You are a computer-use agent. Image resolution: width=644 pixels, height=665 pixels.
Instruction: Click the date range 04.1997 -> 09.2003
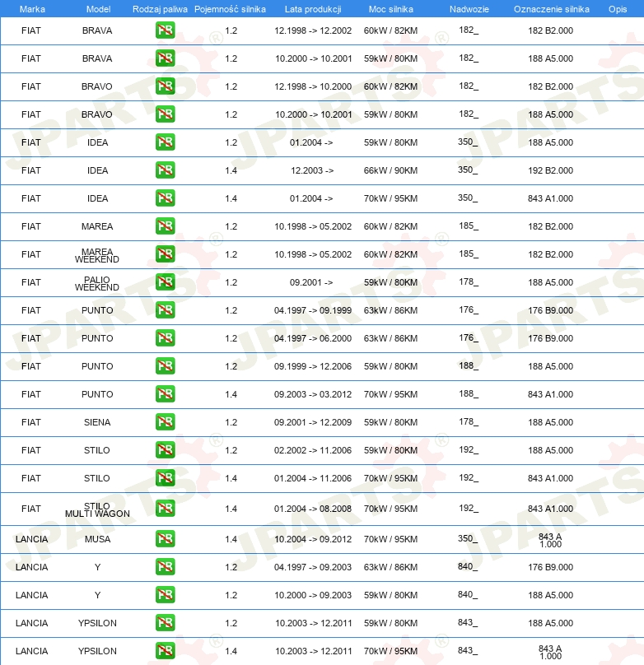coord(313,567)
